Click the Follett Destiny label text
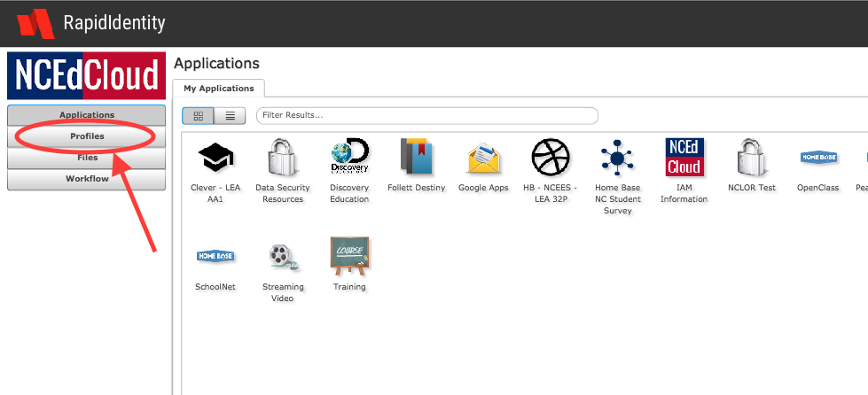868x395 pixels. 417,188
